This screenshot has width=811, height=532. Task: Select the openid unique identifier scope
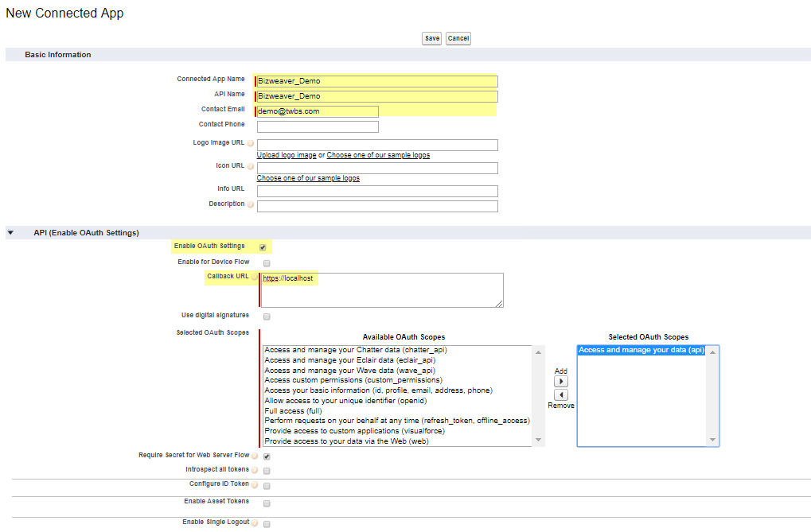(x=345, y=401)
